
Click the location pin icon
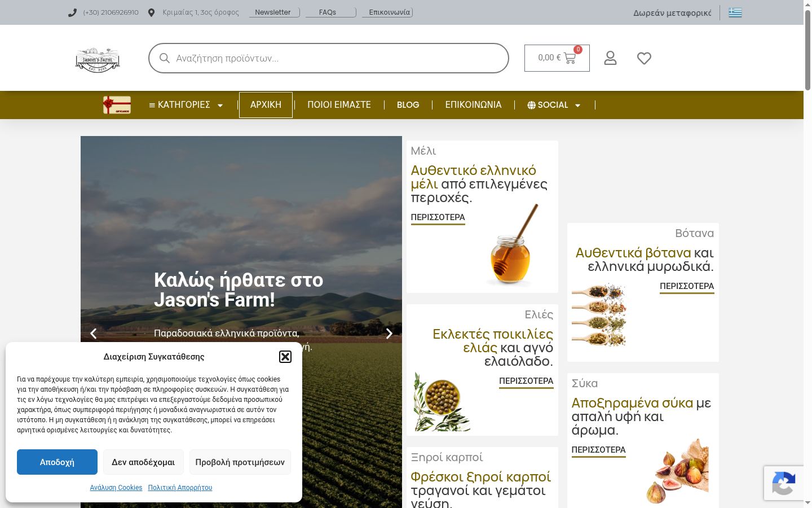pyautogui.click(x=151, y=12)
